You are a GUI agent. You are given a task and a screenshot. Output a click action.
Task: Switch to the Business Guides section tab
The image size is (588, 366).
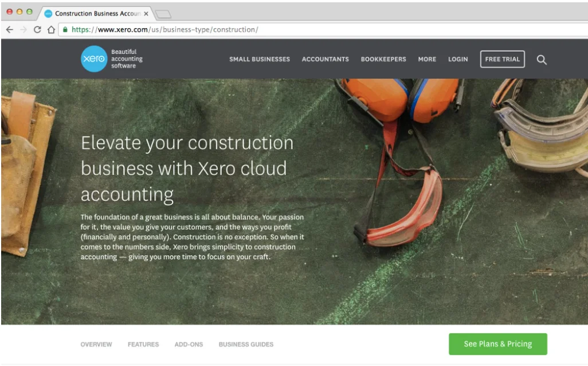click(246, 344)
